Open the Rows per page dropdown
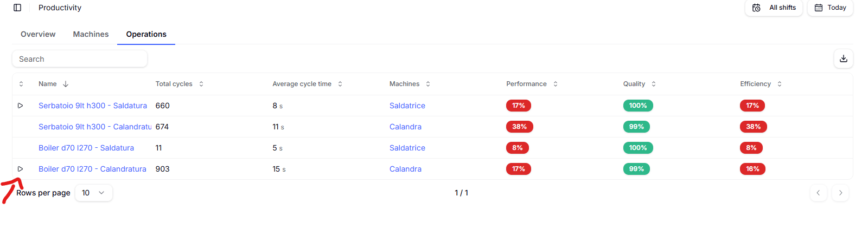Screen dimensions: 868x229 click(93, 193)
